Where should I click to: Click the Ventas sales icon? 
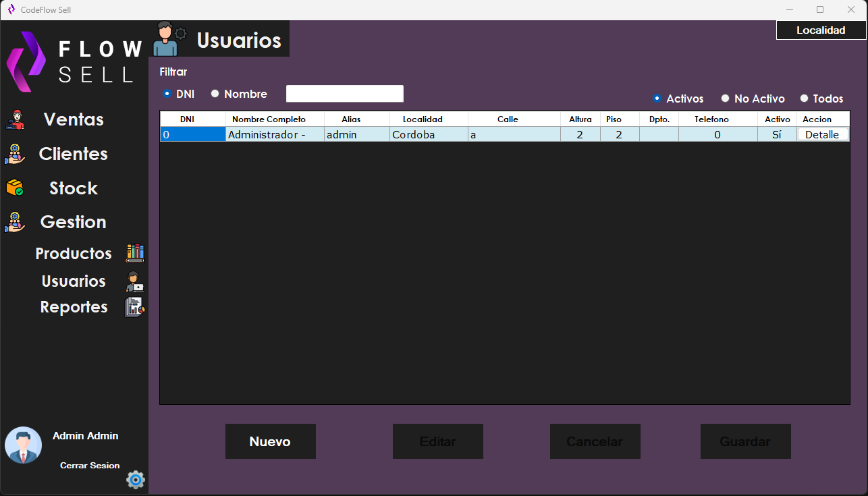[x=15, y=119]
